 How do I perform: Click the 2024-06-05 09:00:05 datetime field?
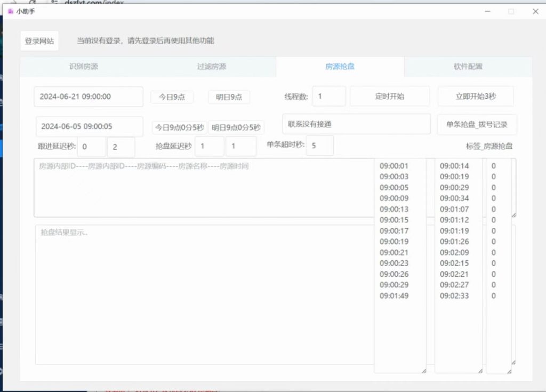[90, 126]
